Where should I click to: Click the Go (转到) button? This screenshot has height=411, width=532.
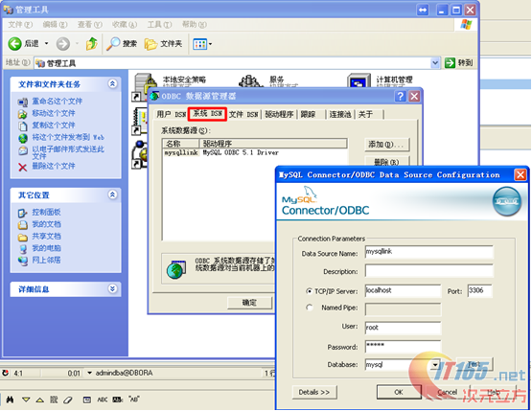tap(459, 62)
